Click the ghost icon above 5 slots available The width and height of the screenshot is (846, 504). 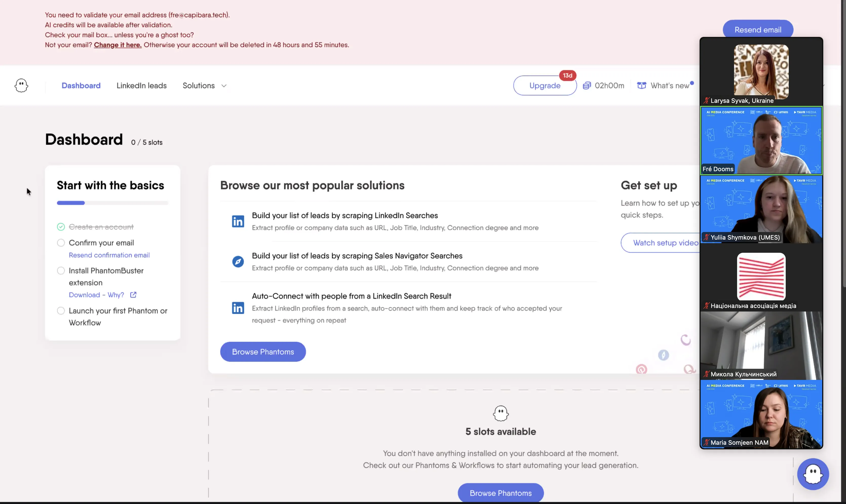point(501,413)
